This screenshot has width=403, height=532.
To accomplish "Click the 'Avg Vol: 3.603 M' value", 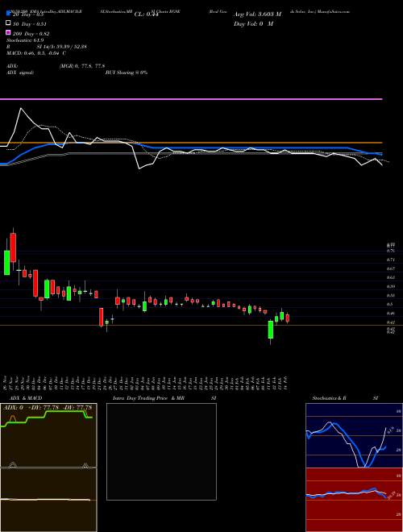I will (x=257, y=15).
